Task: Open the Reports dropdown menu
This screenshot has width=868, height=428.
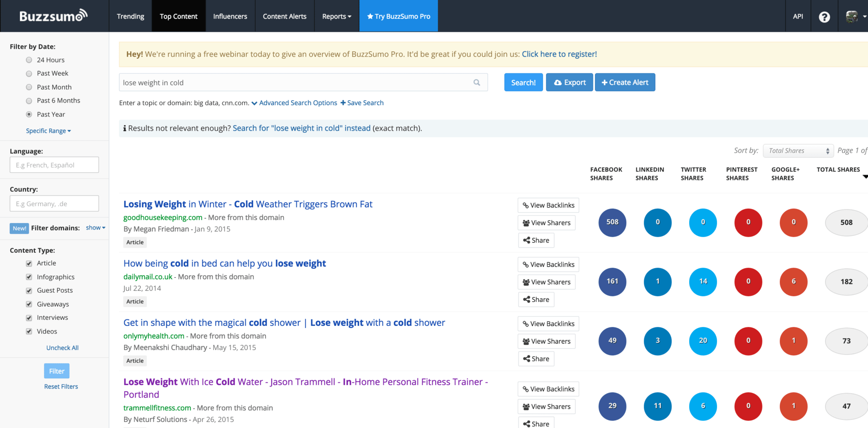Action: coord(337,16)
